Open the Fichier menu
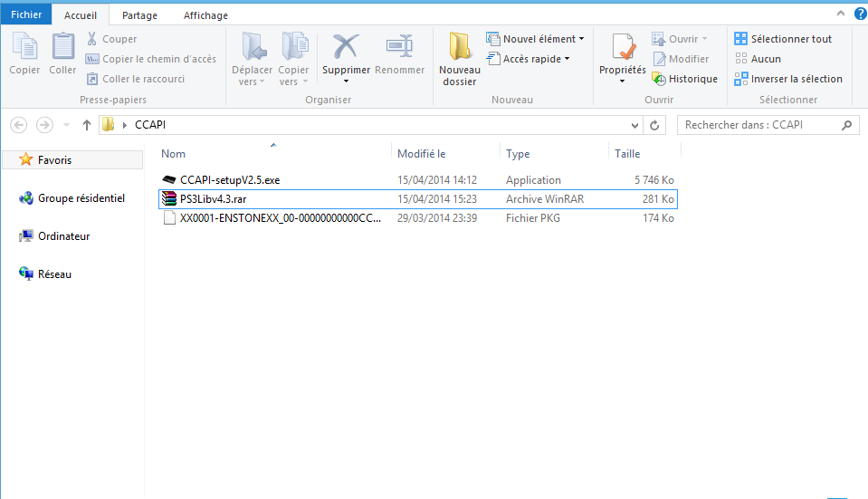Image resolution: width=868 pixels, height=499 pixels. (x=26, y=14)
